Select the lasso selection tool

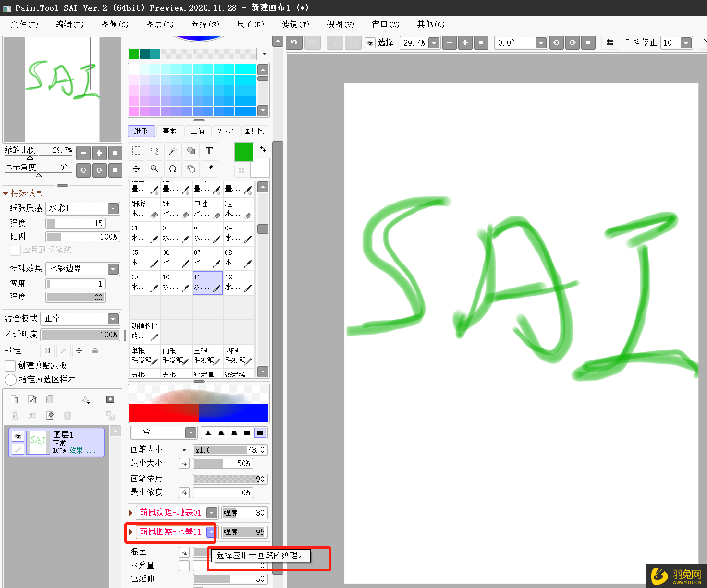coord(154,151)
